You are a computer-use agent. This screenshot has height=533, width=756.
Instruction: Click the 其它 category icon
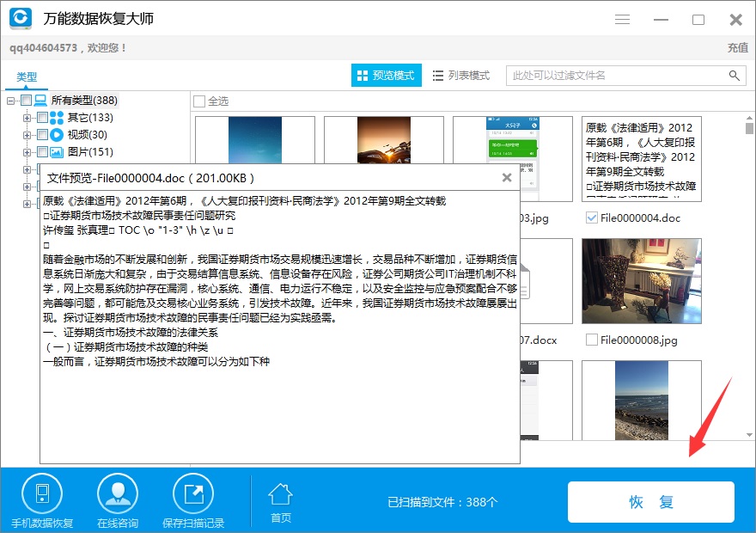[57, 118]
